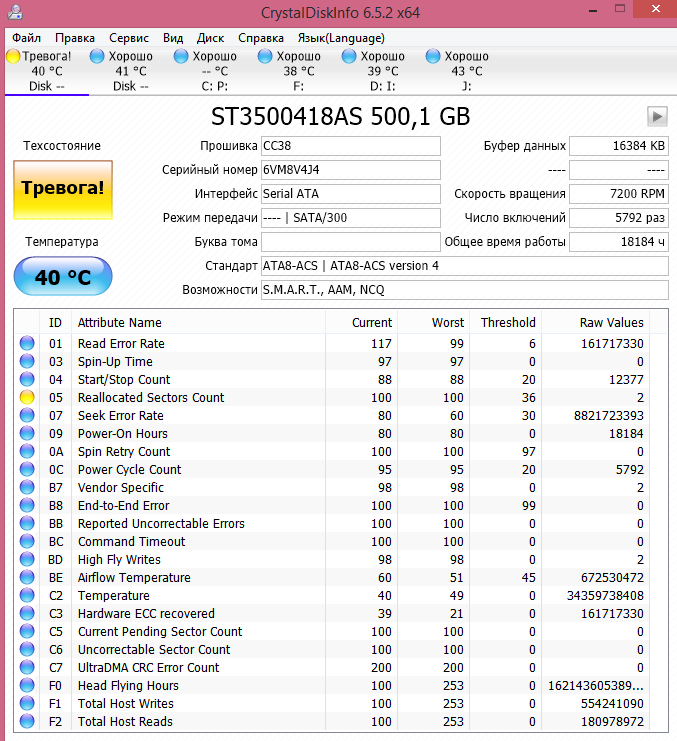Open the Вид menu

coord(173,38)
